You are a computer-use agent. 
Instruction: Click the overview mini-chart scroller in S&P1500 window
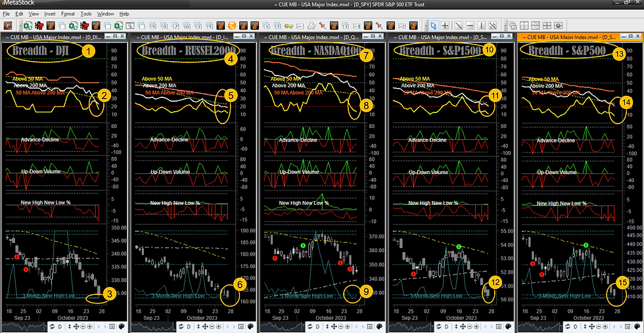tap(411, 326)
